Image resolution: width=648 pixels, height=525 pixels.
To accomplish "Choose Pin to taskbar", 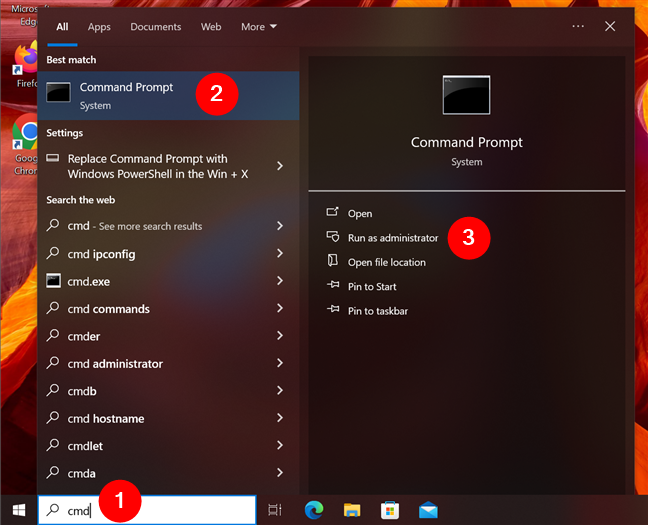I will click(378, 311).
